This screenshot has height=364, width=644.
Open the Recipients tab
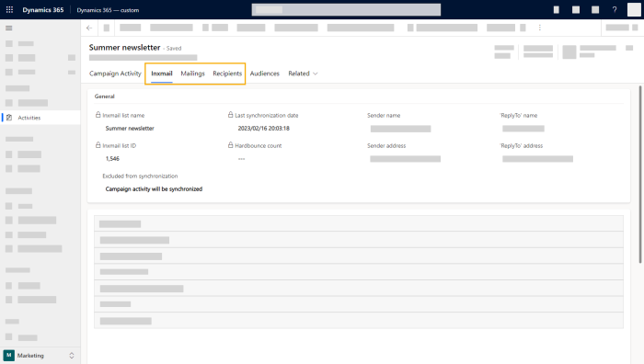[x=227, y=74]
